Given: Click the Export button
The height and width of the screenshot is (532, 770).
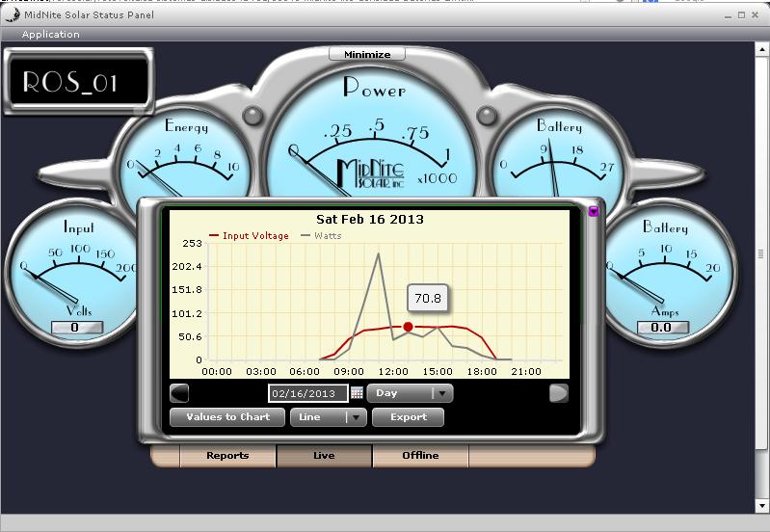Looking at the screenshot, I should coord(408,417).
